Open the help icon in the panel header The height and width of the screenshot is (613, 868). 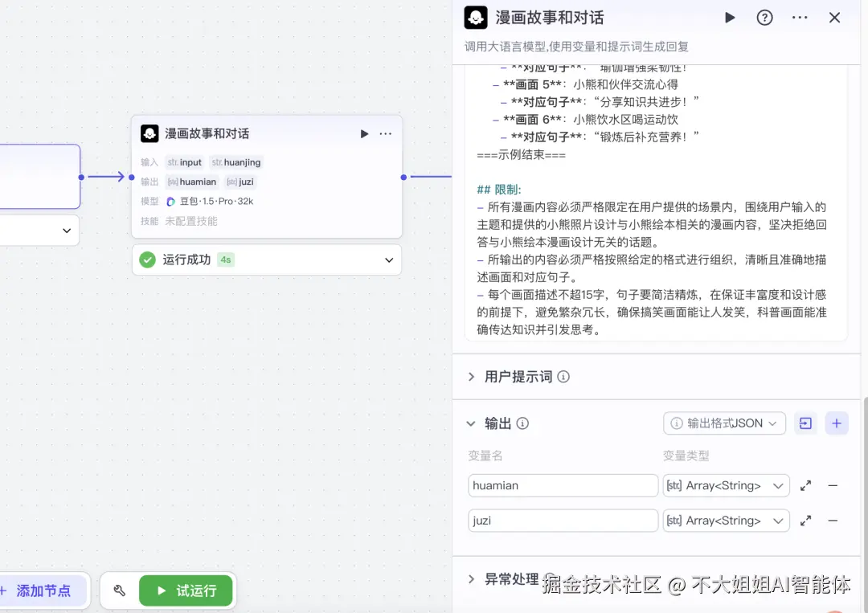coord(764,17)
